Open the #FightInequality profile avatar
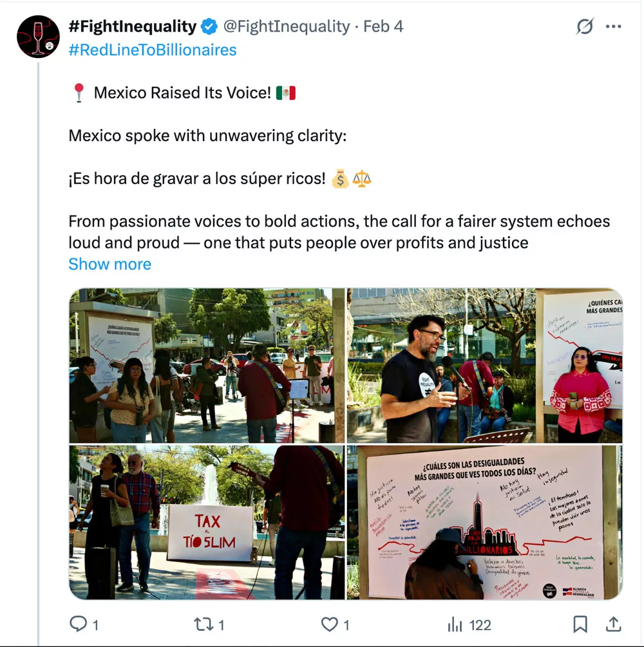 coord(38,36)
